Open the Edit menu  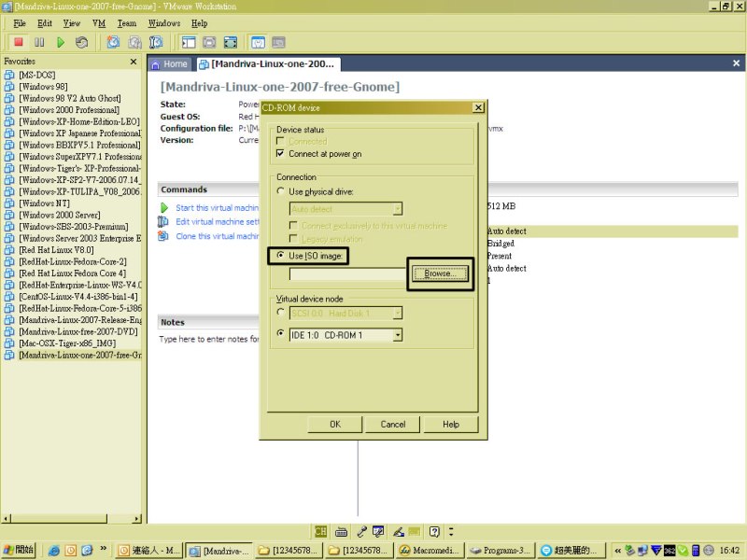point(45,23)
